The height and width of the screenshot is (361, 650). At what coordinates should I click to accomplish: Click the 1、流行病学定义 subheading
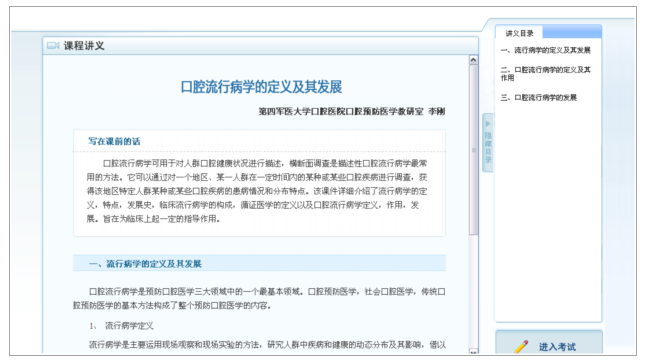(121, 326)
